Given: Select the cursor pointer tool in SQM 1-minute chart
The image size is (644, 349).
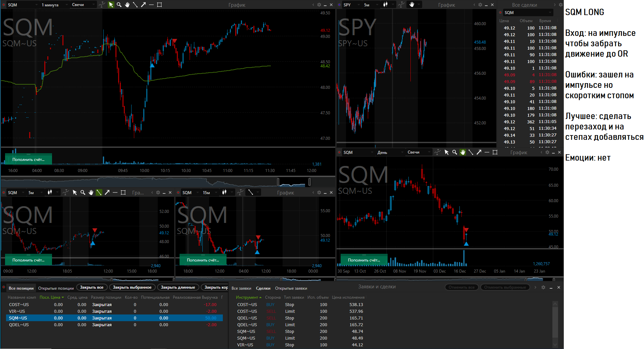Looking at the screenshot, I should [x=111, y=5].
